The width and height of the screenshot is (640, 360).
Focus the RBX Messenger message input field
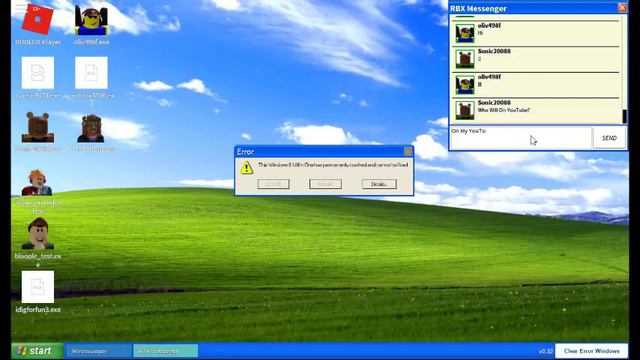point(521,138)
